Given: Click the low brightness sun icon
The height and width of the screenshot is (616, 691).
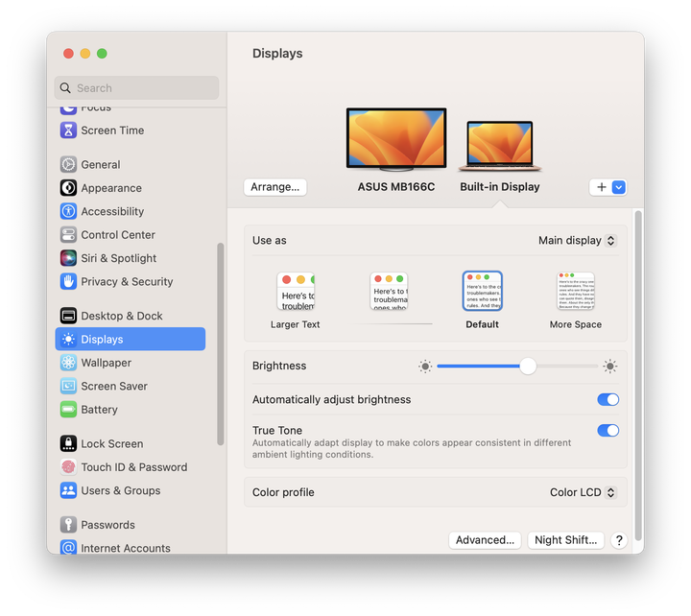Looking at the screenshot, I should click(x=425, y=367).
